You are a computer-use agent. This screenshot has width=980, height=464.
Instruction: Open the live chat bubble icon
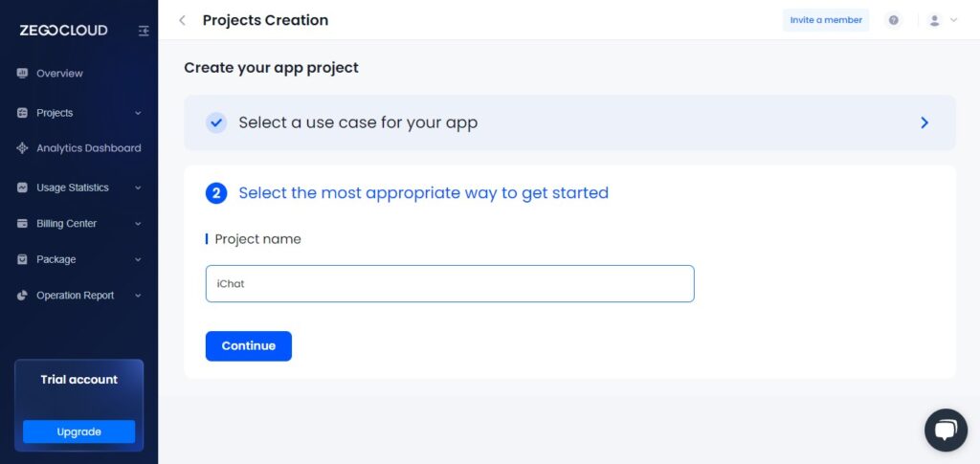[946, 430]
